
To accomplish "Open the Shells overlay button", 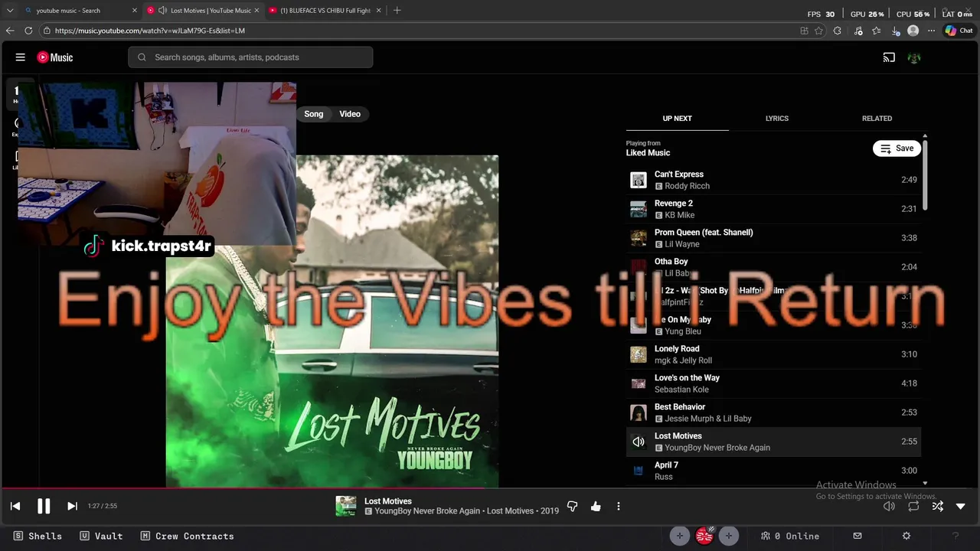I will [x=38, y=536].
